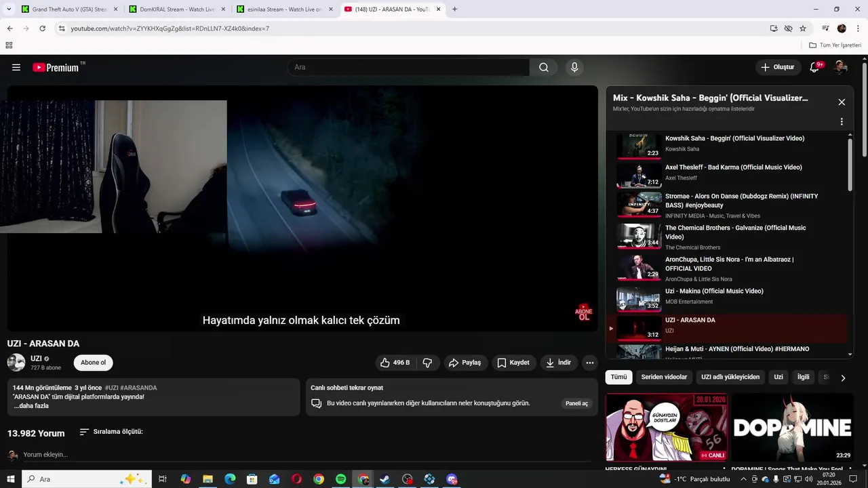
Task: Open the YouTube hamburger guide menu
Action: [16, 67]
